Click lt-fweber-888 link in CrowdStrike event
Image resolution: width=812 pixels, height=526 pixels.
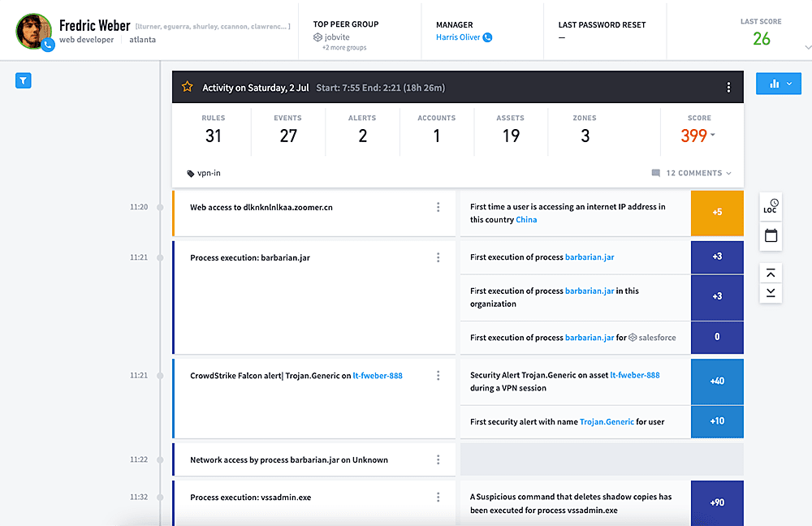coord(378,376)
